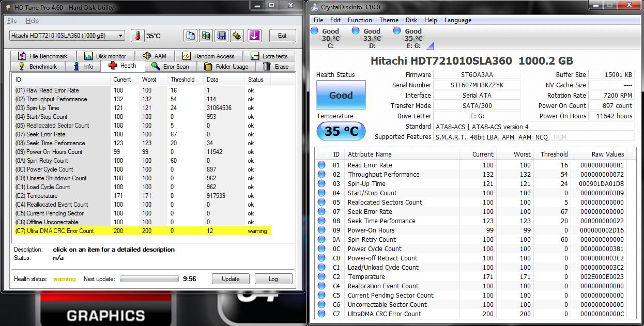The height and width of the screenshot is (326, 644).
Task: Open the drive selection dropdown in HD Tune
Action: pyautogui.click(x=67, y=36)
